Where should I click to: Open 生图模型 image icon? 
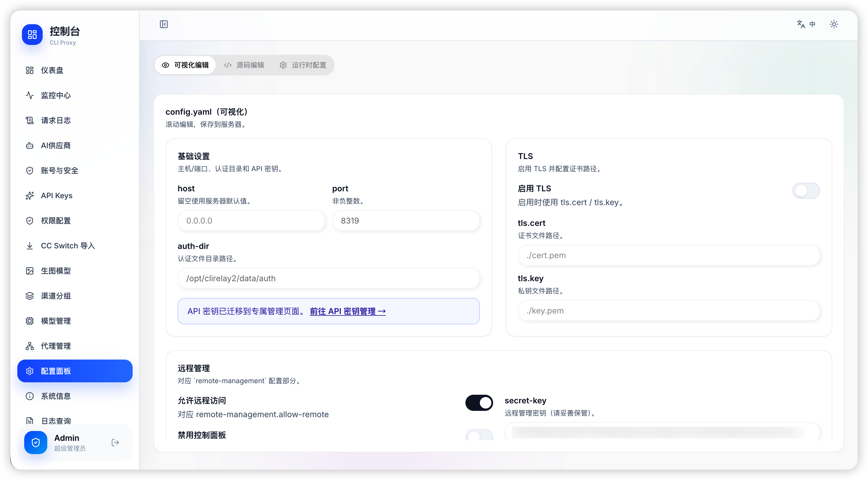[x=30, y=271]
